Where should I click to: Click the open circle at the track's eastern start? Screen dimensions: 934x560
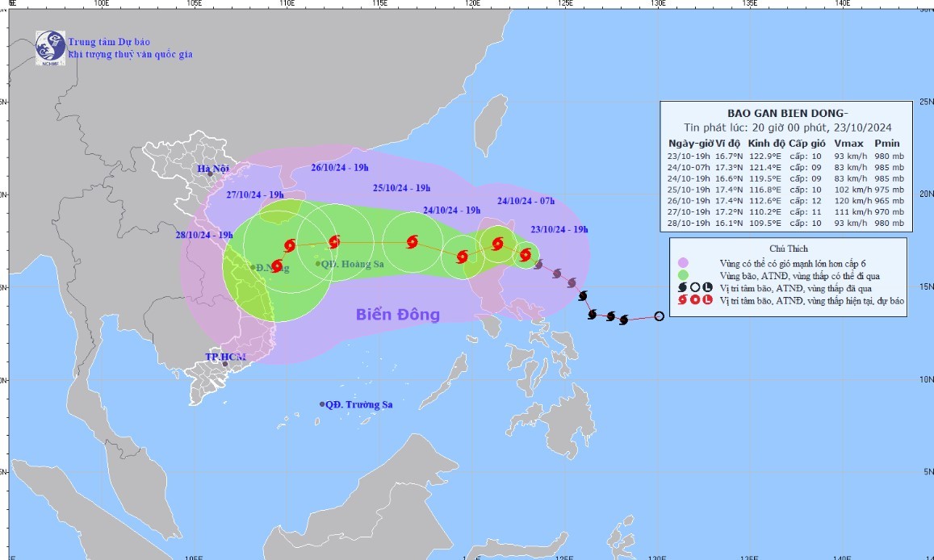[659, 316]
